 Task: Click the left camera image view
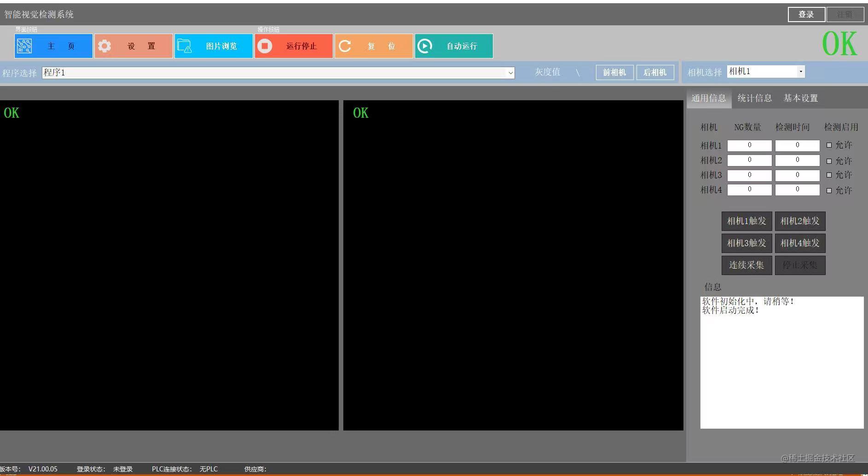[169, 265]
